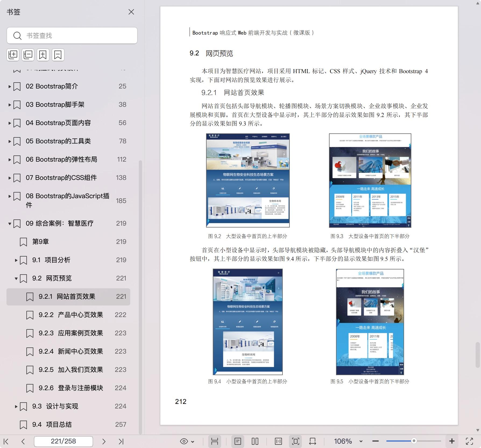Go to 9.2.4 新闻中心页效果

pos(71,351)
